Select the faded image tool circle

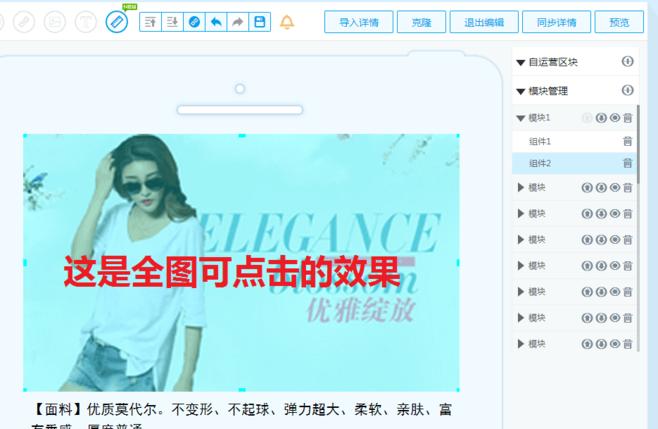click(55, 21)
